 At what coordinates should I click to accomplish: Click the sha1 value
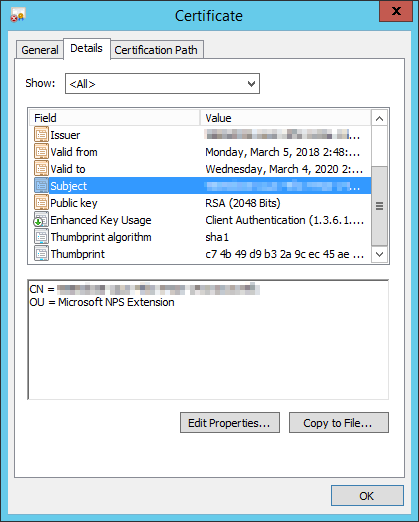pyautogui.click(x=217, y=237)
